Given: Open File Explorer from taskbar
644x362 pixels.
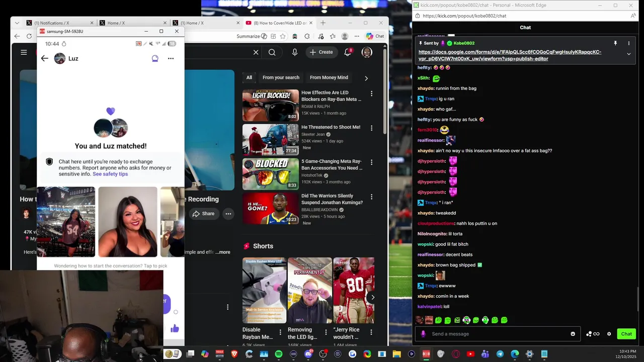Looking at the screenshot, I should (x=396, y=354).
